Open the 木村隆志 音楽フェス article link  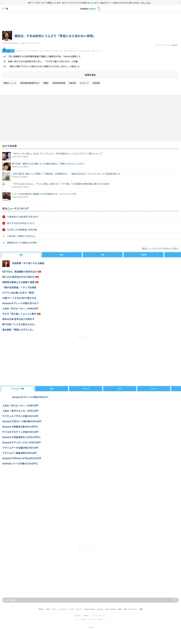(x=66, y=174)
